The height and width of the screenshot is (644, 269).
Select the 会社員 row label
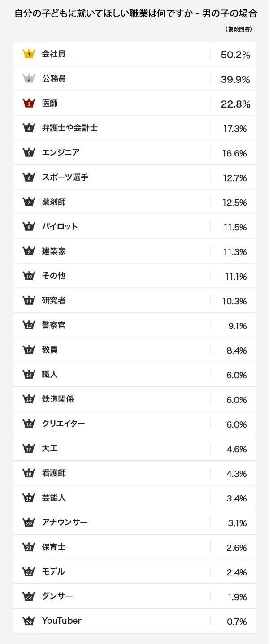(x=54, y=54)
